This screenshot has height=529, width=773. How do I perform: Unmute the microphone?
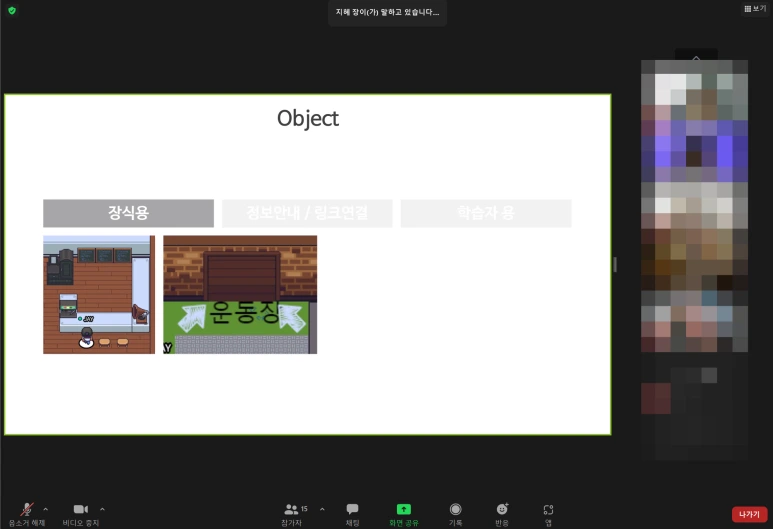coord(27,514)
